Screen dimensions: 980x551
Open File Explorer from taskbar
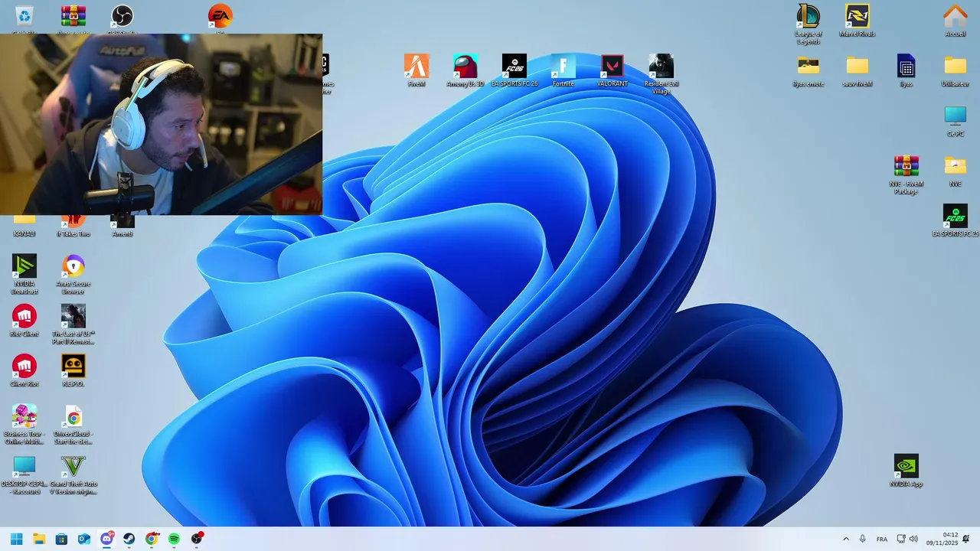pyautogui.click(x=39, y=539)
